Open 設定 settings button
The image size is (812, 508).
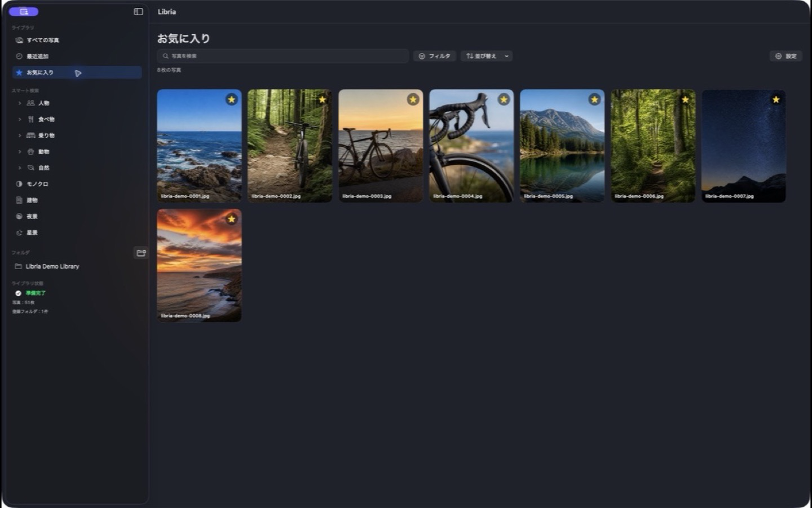(x=785, y=56)
